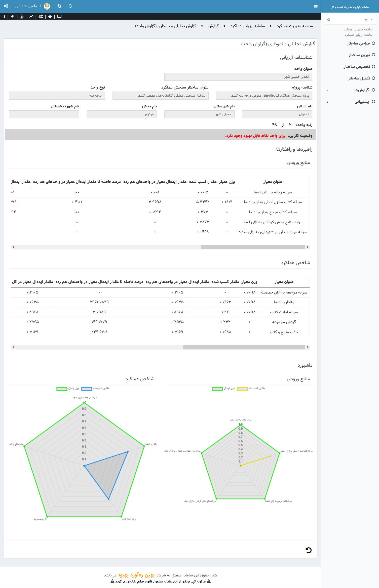Toggle blue 'مقادیر کسب شده' legend in شاخص عملکرد chart
This screenshot has height=588, width=379.
click(87, 389)
